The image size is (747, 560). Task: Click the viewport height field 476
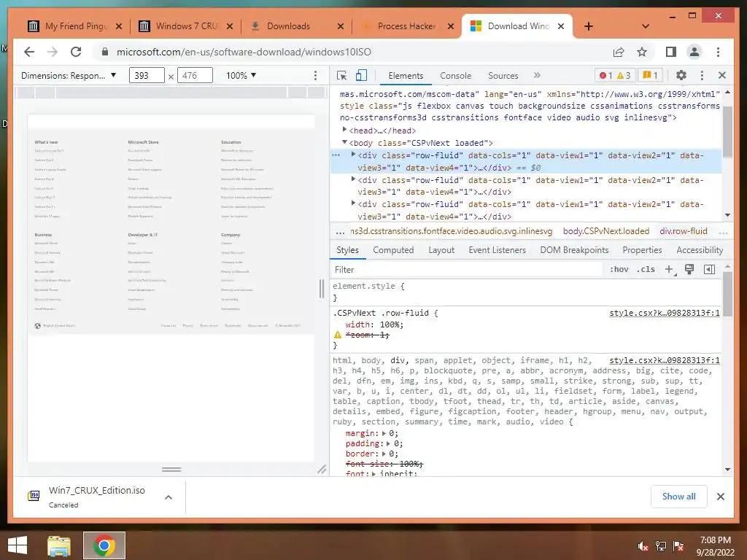tap(194, 75)
